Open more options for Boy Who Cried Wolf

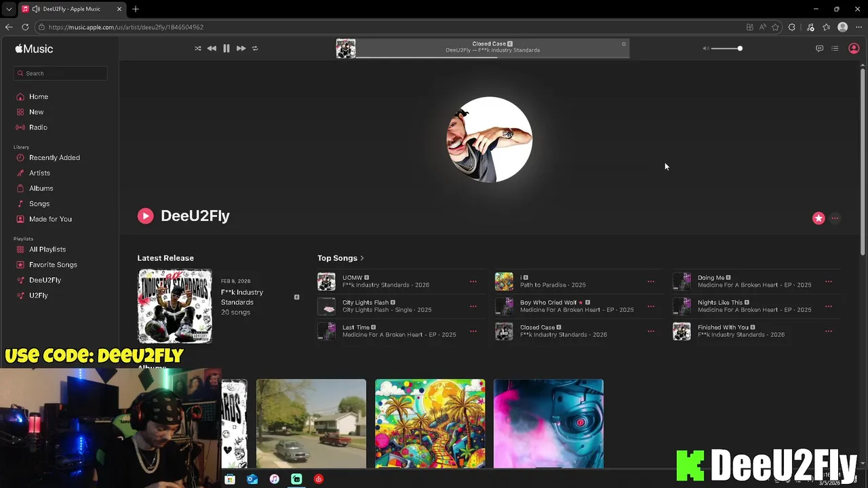coord(651,306)
